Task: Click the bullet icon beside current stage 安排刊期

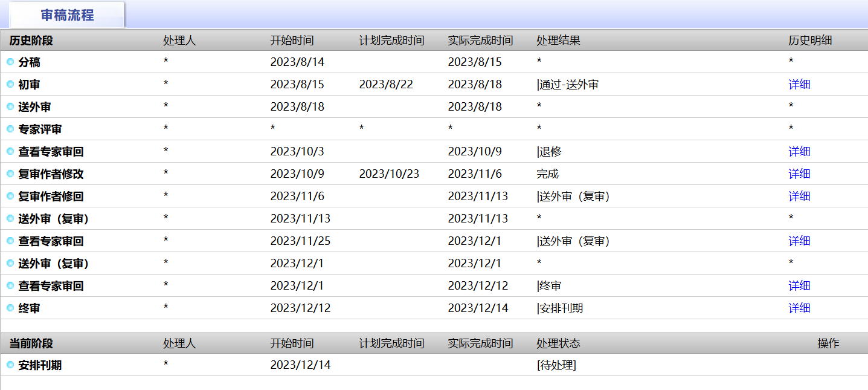Action: [10, 365]
